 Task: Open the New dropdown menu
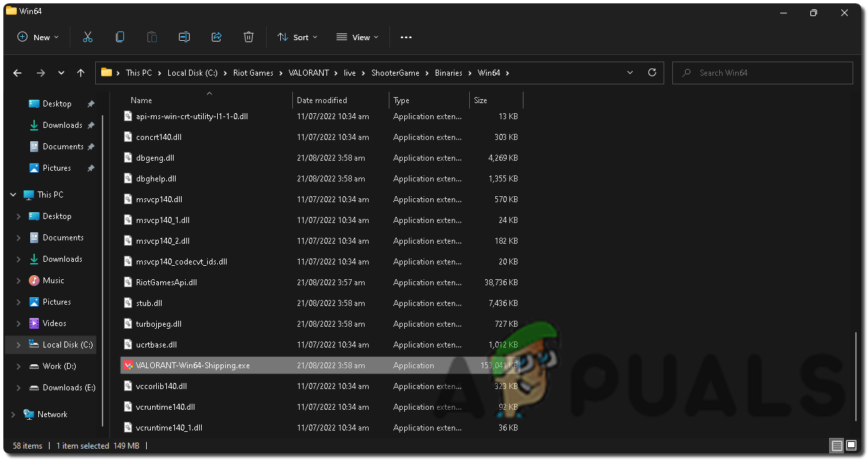(38, 37)
